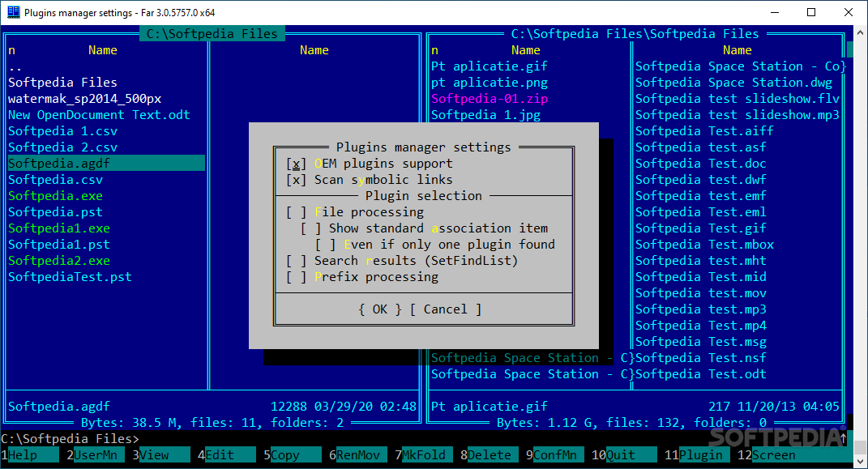
Task: Enable File processing checkbox
Action: pyautogui.click(x=296, y=212)
